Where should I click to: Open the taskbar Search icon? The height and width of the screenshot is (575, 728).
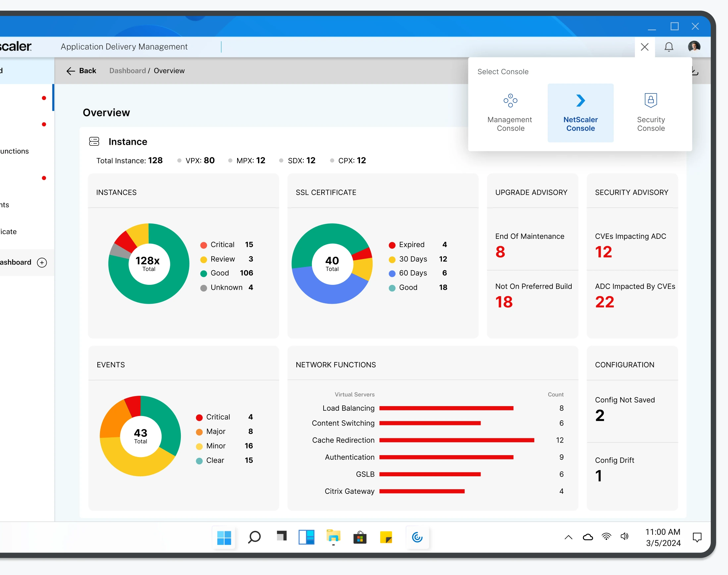pos(254,537)
